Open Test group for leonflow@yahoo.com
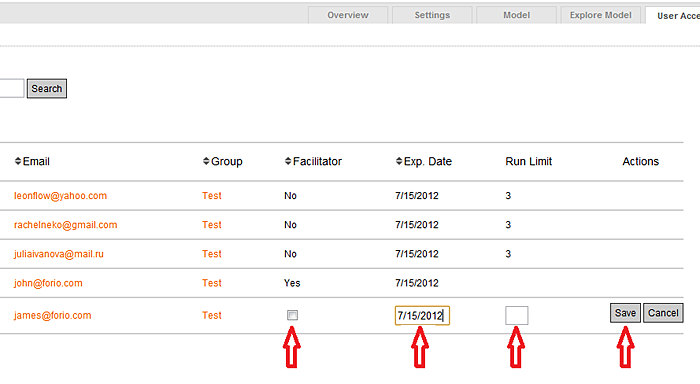The height and width of the screenshot is (384, 700). coord(212,196)
